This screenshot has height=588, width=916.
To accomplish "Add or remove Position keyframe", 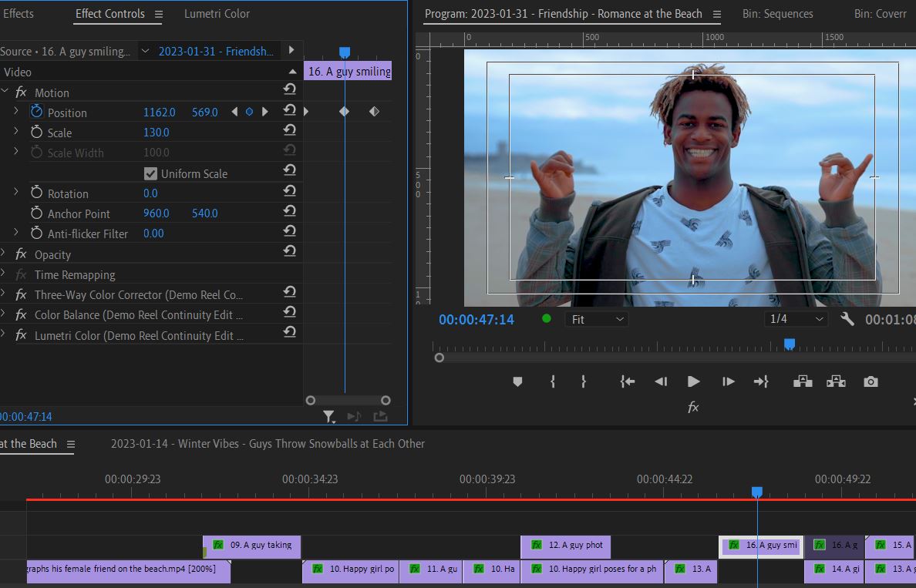I will (250, 112).
